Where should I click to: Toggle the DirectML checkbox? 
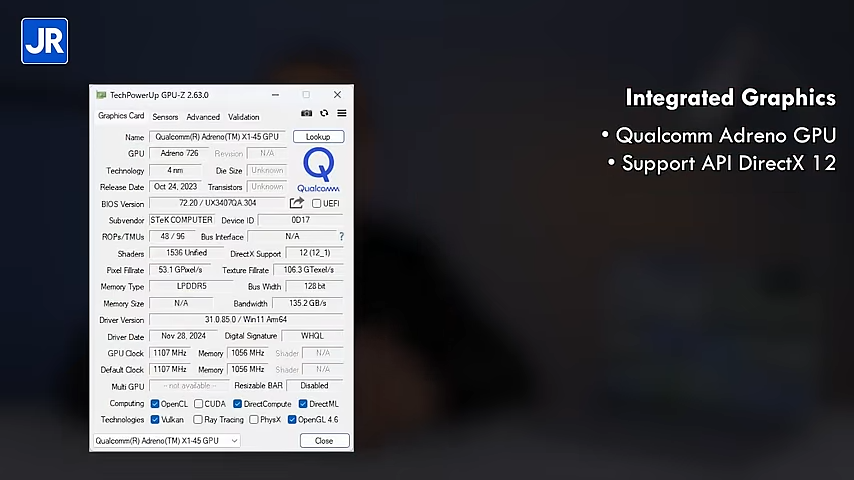[x=303, y=404]
